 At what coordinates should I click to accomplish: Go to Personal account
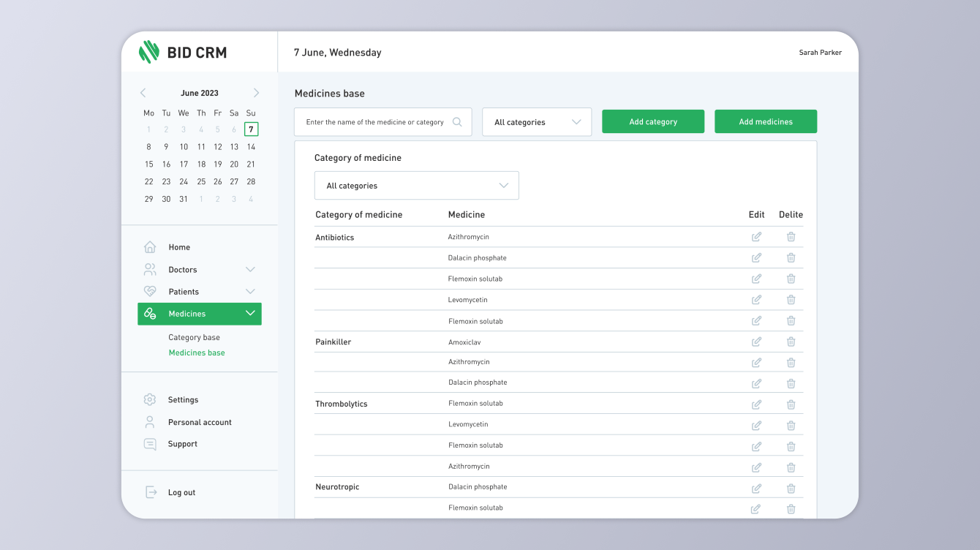[x=200, y=423]
